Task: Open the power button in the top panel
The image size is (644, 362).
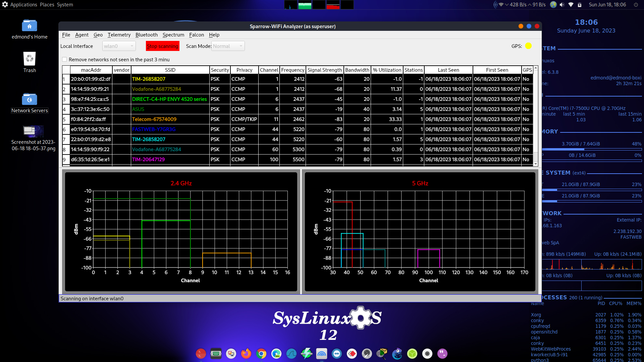Action: pyautogui.click(x=636, y=5)
